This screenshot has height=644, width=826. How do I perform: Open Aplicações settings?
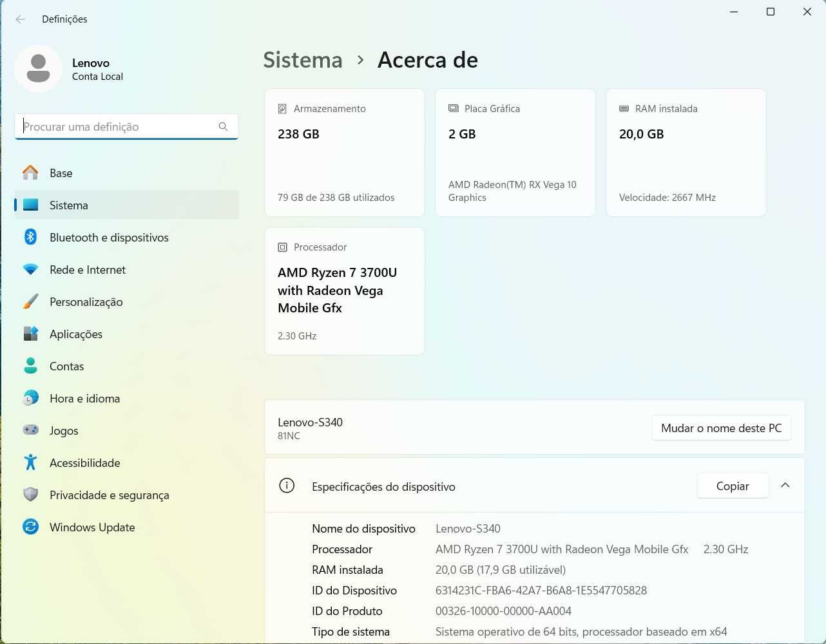pyautogui.click(x=126, y=334)
